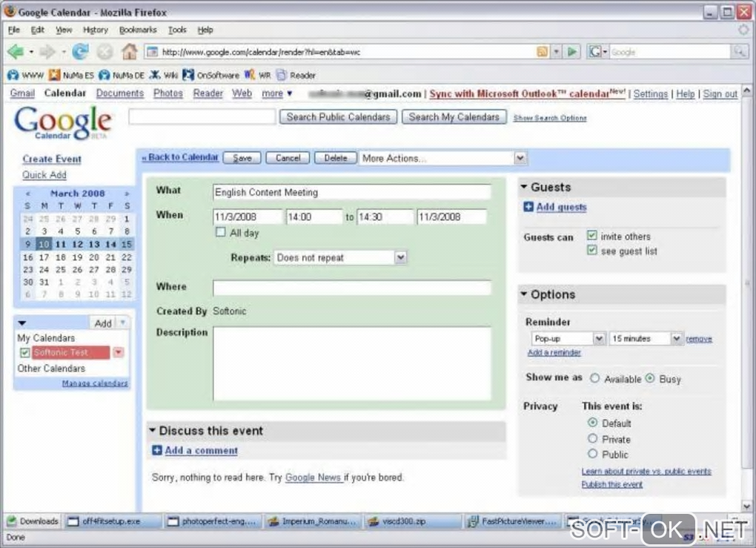756x548 pixels.
Task: Collapse the Guests section
Action: [x=524, y=187]
